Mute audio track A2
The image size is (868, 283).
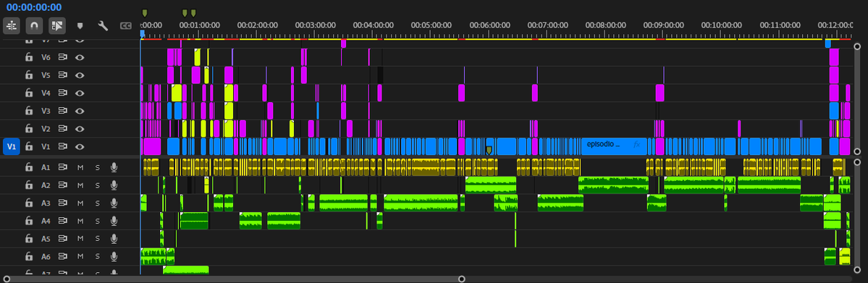point(80,185)
